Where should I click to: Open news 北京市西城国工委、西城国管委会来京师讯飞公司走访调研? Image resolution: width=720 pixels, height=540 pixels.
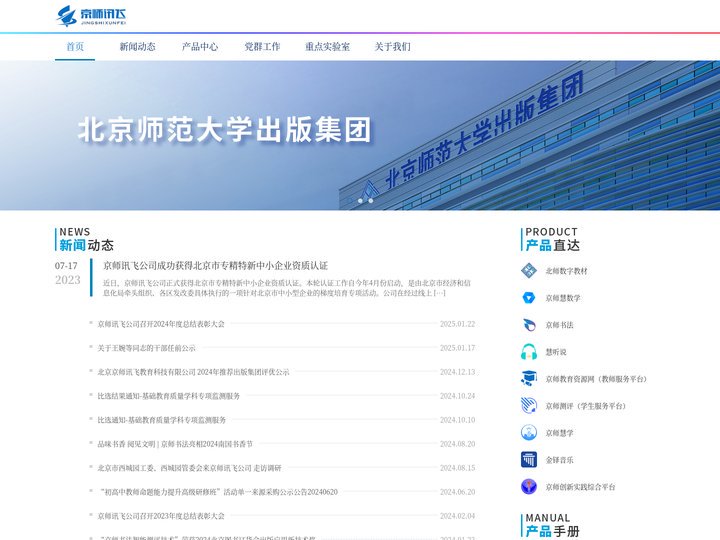click(189, 468)
